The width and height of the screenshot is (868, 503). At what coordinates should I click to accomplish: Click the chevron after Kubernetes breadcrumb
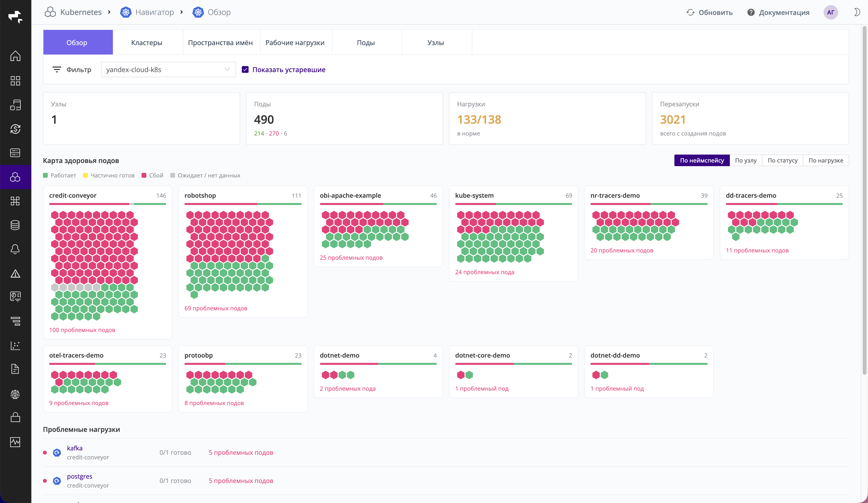point(109,12)
